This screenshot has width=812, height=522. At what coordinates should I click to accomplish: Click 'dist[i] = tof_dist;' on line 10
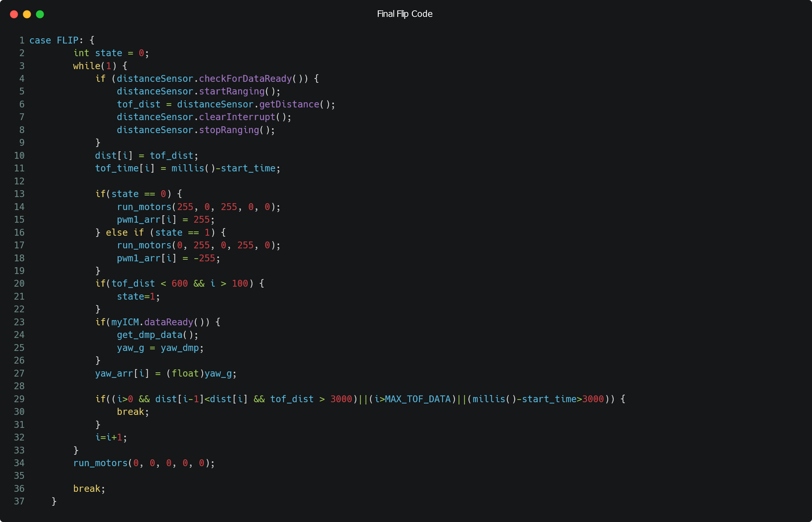click(147, 155)
